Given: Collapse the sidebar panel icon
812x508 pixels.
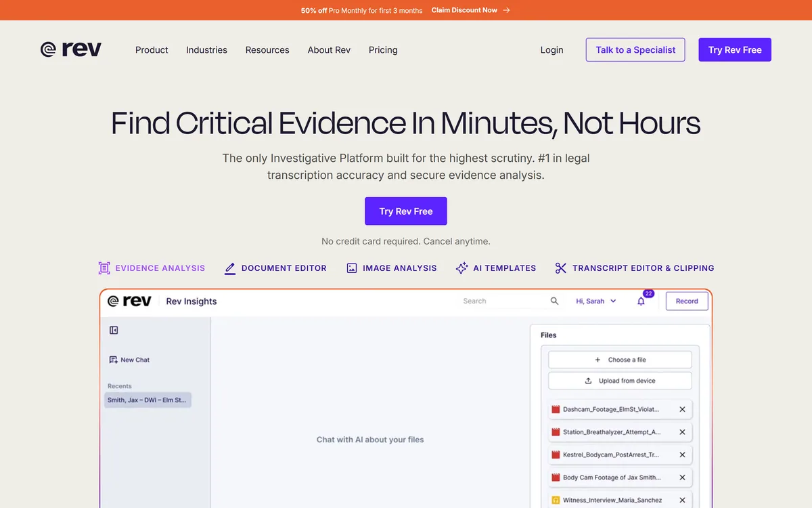Looking at the screenshot, I should [114, 330].
